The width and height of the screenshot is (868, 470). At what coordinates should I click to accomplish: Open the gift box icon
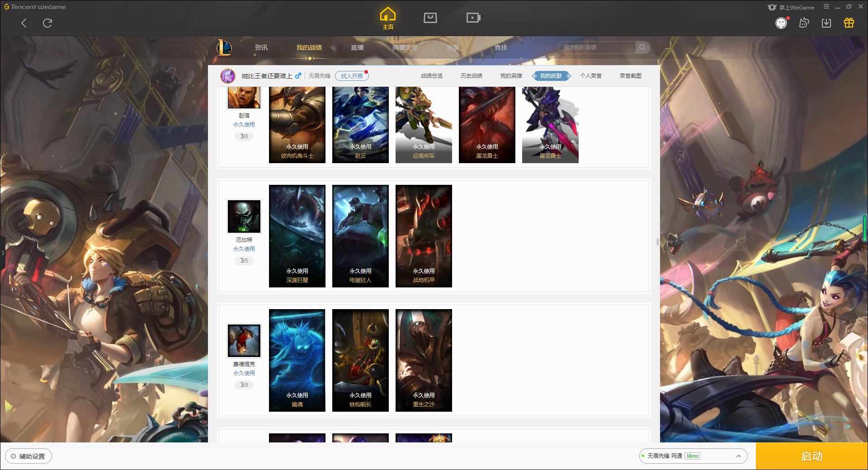pyautogui.click(x=849, y=23)
